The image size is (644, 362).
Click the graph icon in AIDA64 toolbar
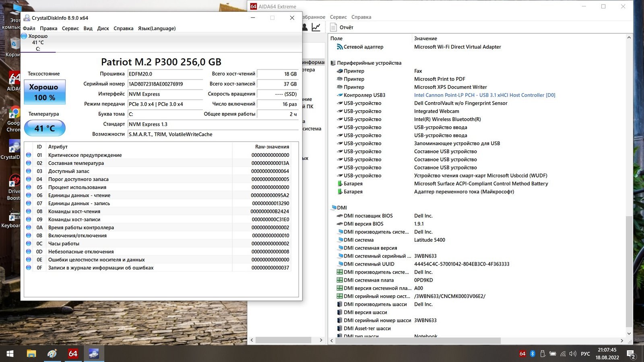tap(316, 27)
